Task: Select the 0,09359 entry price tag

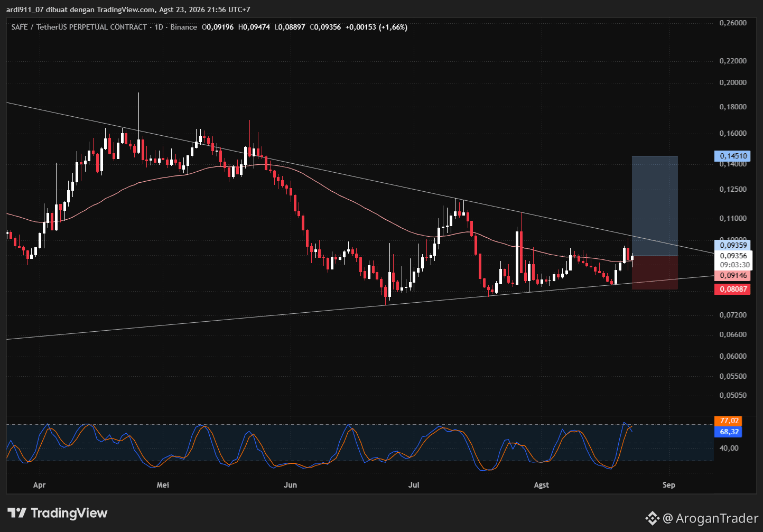Action: pos(732,245)
